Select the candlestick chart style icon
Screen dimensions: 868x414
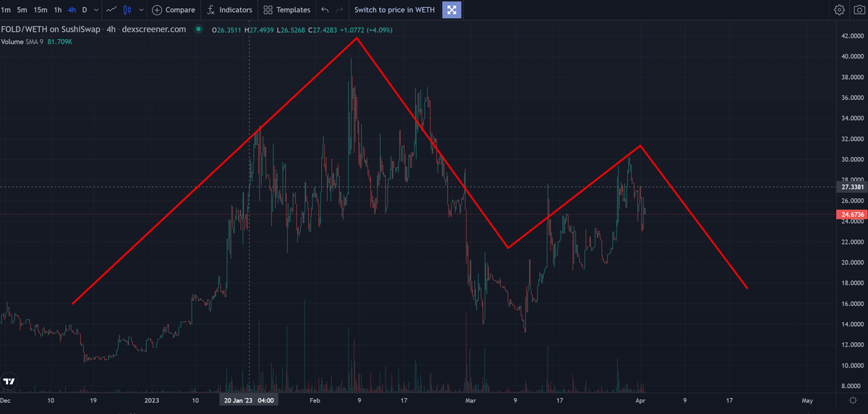[128, 10]
